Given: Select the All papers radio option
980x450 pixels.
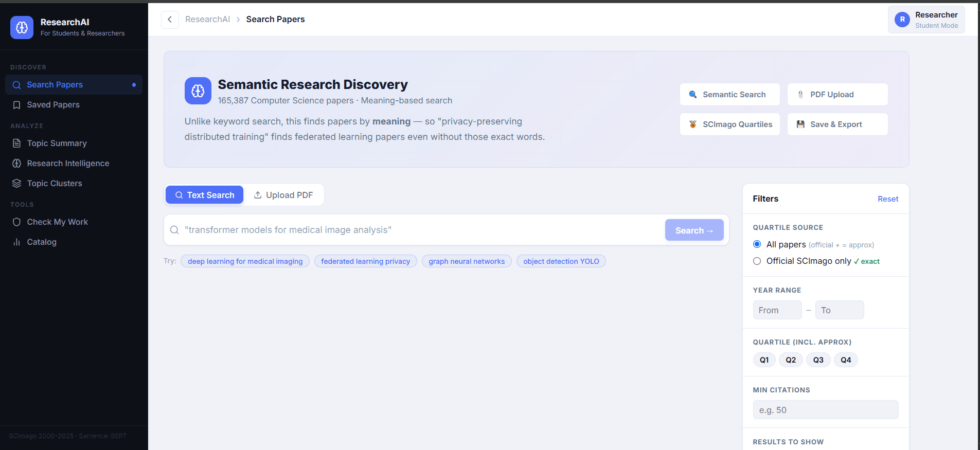Looking at the screenshot, I should tap(757, 244).
